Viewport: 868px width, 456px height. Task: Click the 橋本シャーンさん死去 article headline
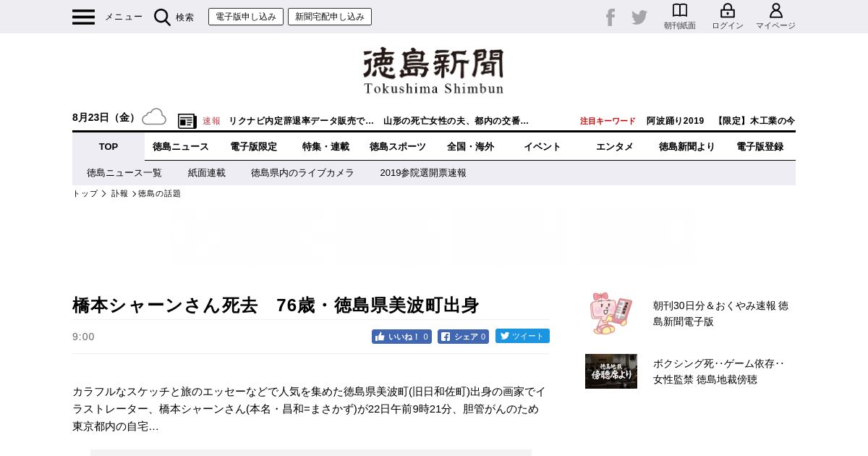click(276, 305)
